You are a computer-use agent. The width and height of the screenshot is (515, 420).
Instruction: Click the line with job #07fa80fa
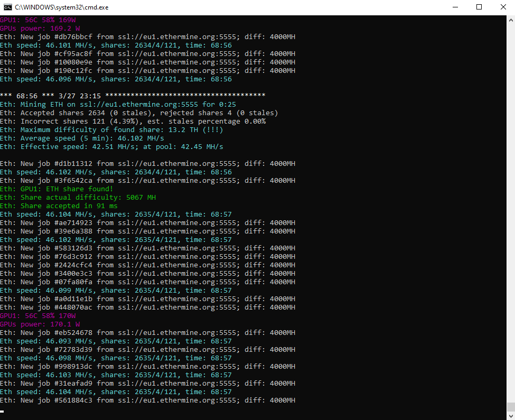click(x=147, y=282)
